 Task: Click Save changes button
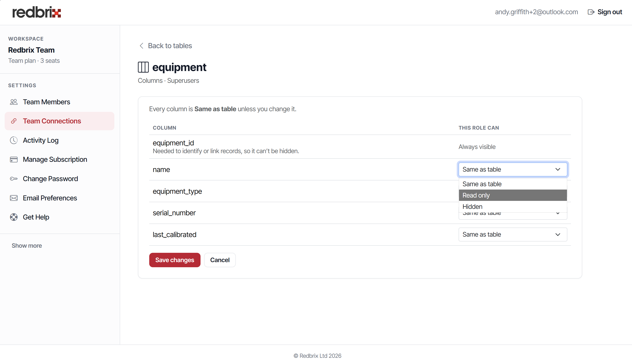175,260
